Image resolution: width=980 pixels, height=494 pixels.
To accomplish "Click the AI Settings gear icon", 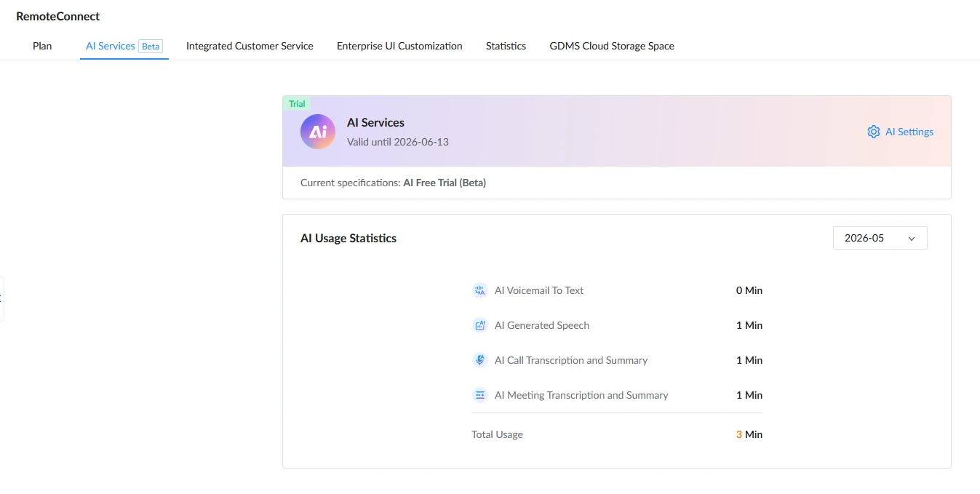I will pyautogui.click(x=874, y=132).
